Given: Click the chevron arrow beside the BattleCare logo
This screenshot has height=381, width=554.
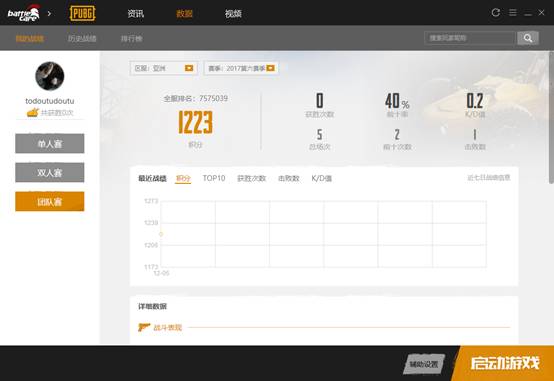Looking at the screenshot, I should click(x=49, y=13).
